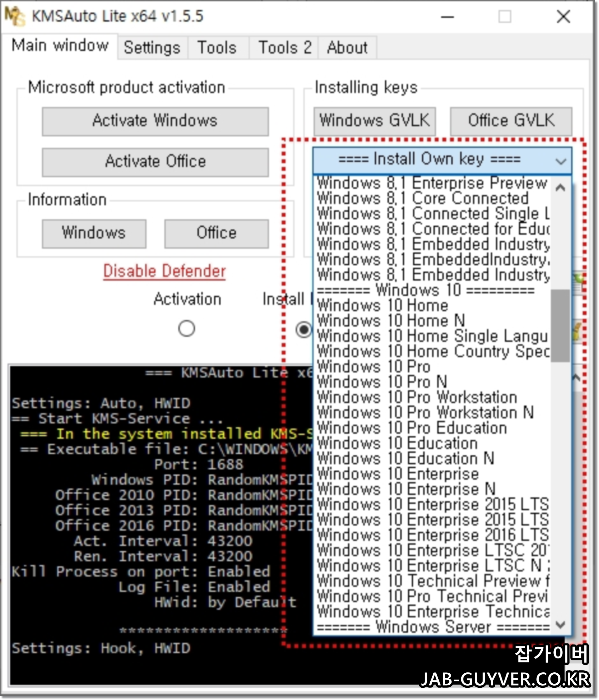Select Windows 10 Home

coord(432,306)
